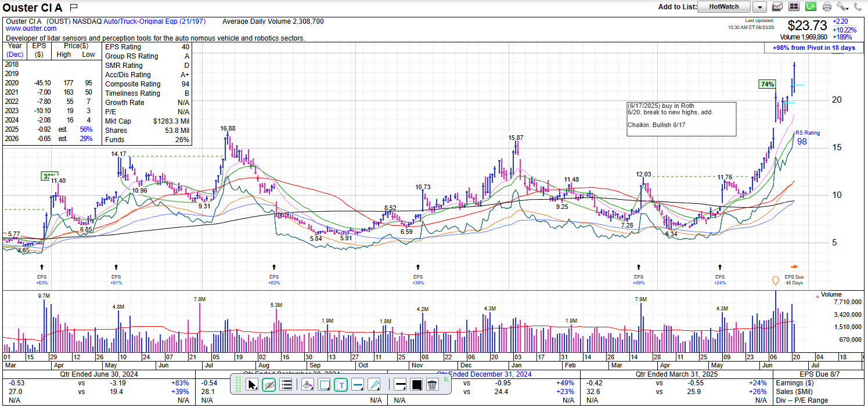Click the Sales ($Mil) row label
868x408 pixels.
794,392
